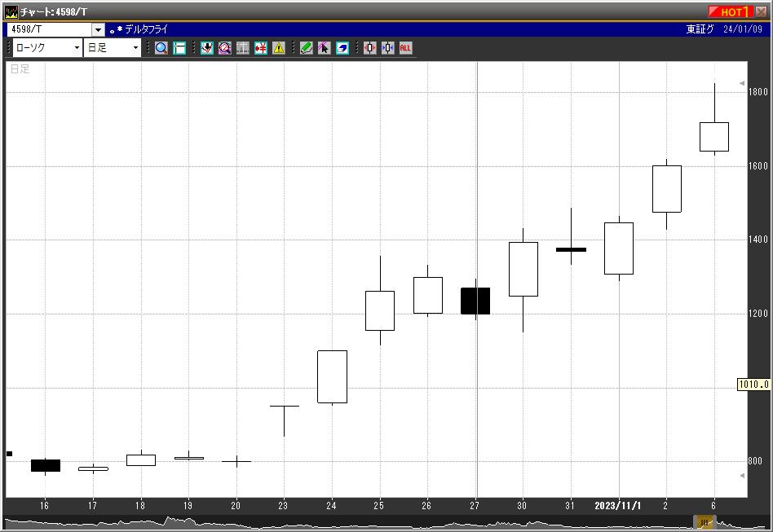773x532 pixels.
Task: Click the 1600 price axis label
Action: pos(758,166)
